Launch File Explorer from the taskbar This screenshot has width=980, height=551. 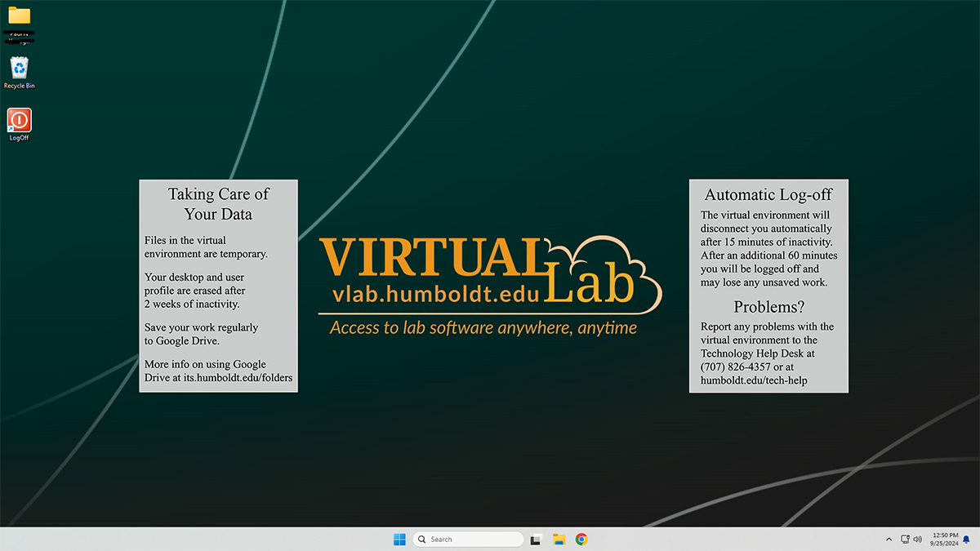tap(559, 539)
